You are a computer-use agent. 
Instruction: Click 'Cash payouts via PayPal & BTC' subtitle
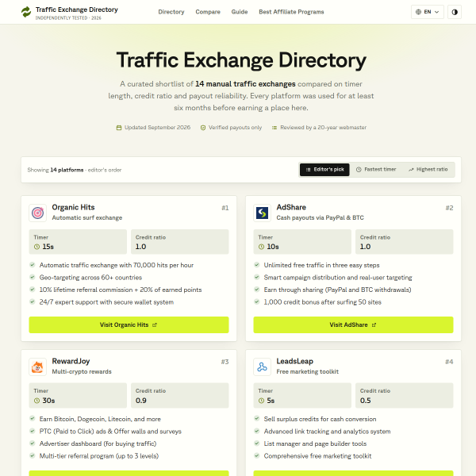[320, 217]
